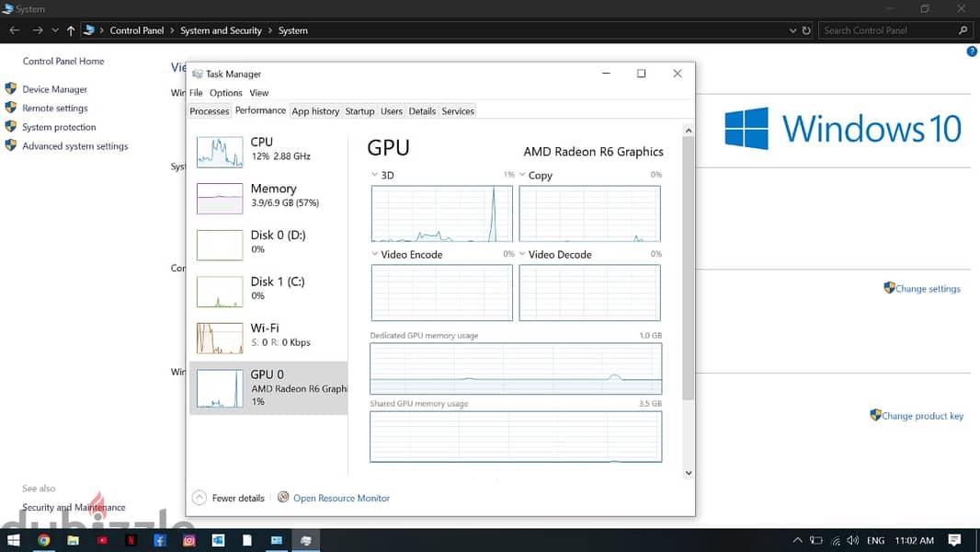Click the System and Security breadcrumb

(221, 30)
